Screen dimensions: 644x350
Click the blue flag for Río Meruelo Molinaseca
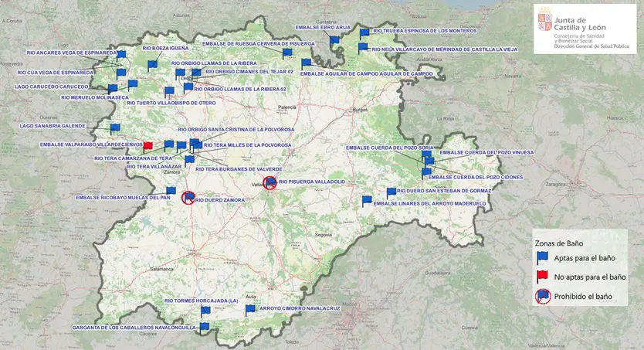coord(132,85)
